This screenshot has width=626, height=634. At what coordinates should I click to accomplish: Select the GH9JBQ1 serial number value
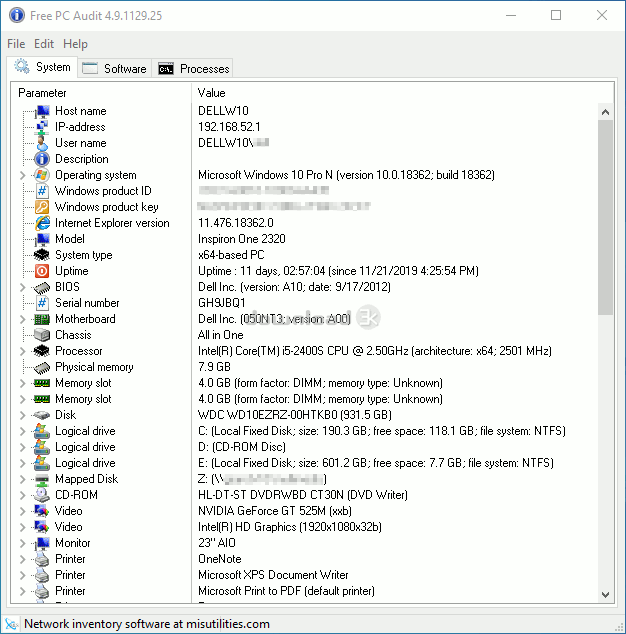(x=222, y=303)
